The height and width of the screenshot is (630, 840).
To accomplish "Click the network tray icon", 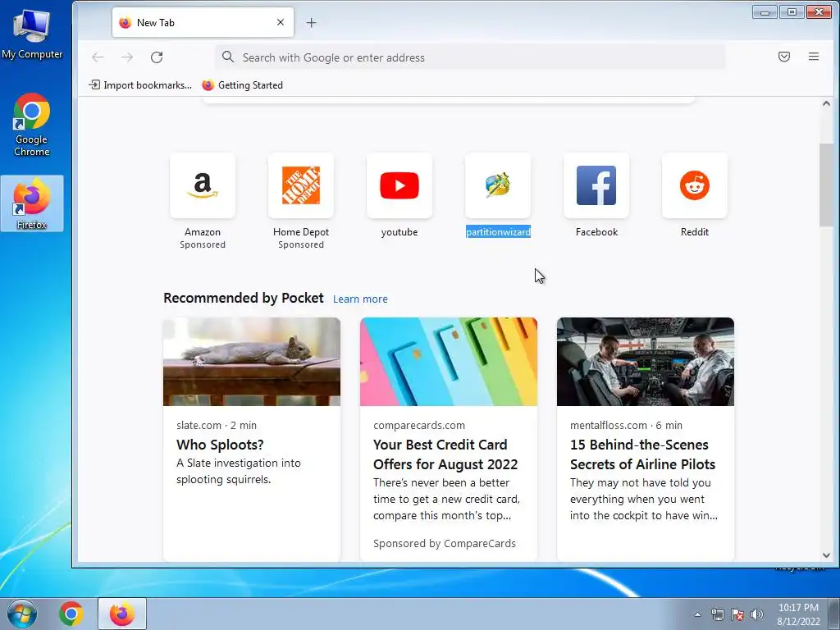I will [717, 615].
